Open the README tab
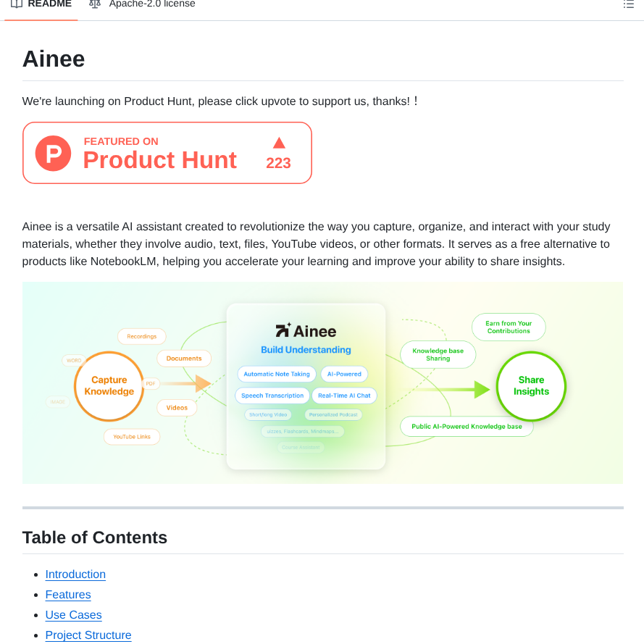Viewport: 644px width, 644px height. 49,4
